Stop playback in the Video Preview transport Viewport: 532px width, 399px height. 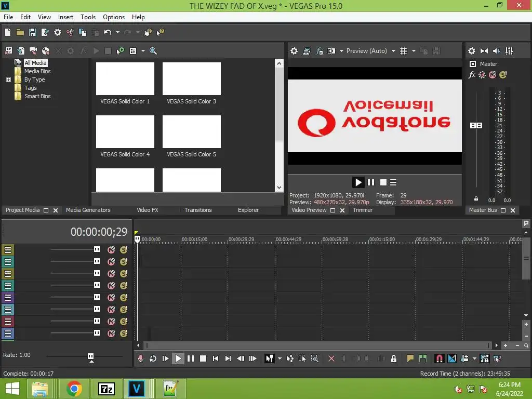383,182
